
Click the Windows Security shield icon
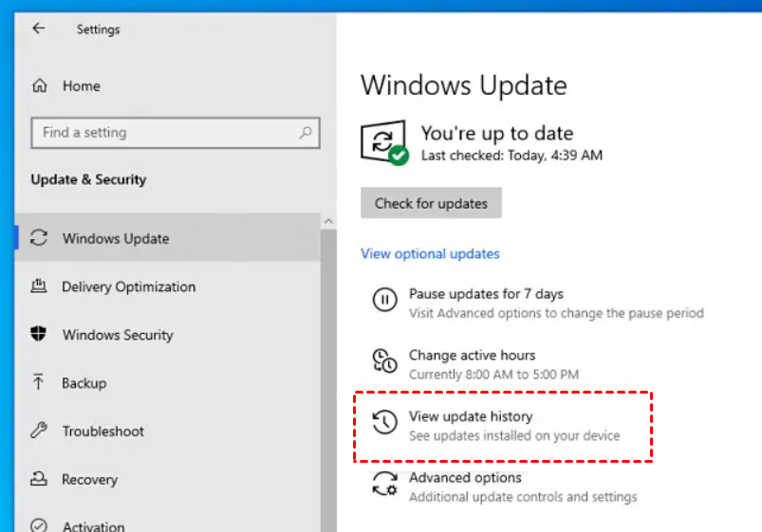[x=38, y=333]
